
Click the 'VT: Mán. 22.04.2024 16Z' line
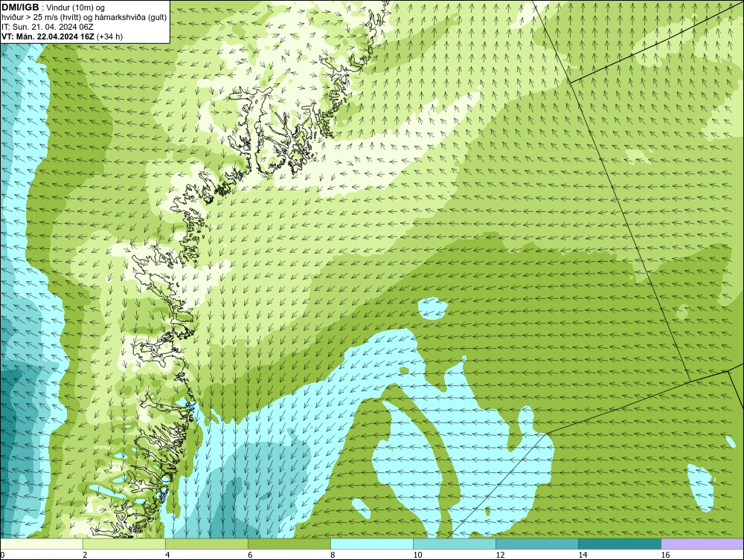[48, 36]
